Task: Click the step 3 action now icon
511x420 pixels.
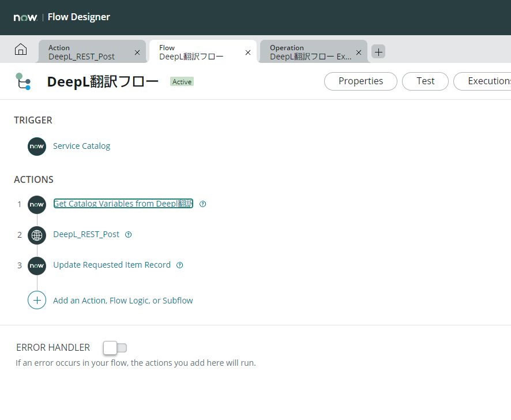Action: click(37, 266)
